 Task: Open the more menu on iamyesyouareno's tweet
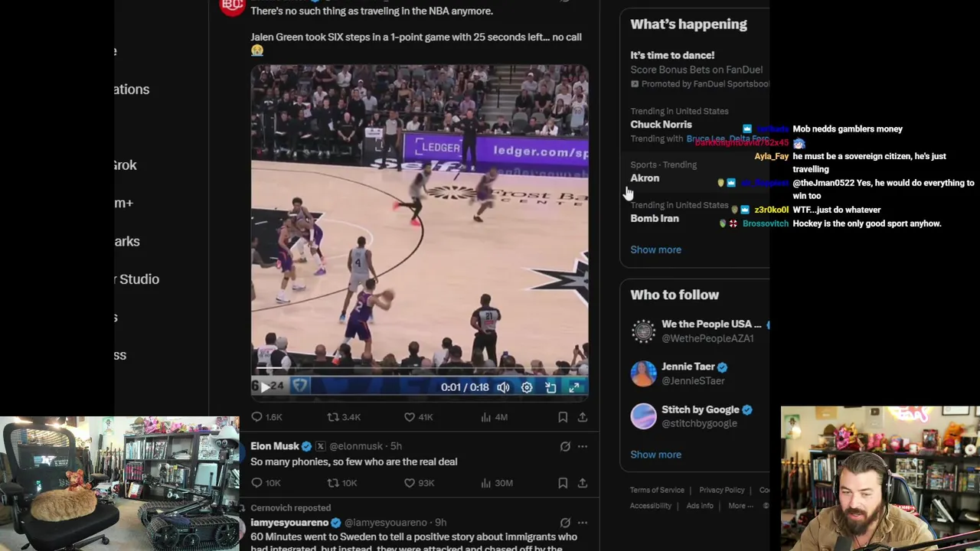(583, 523)
